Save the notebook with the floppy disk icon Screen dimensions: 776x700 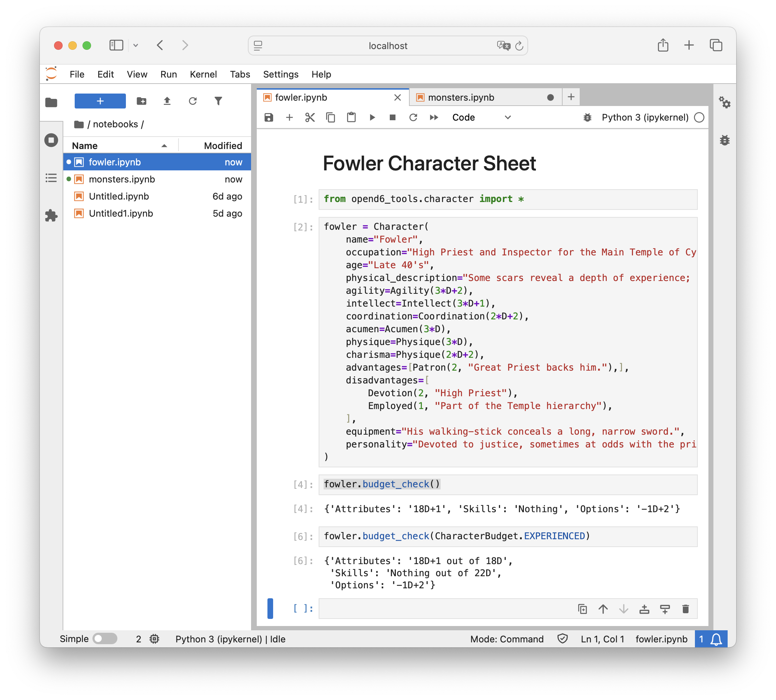tap(269, 117)
